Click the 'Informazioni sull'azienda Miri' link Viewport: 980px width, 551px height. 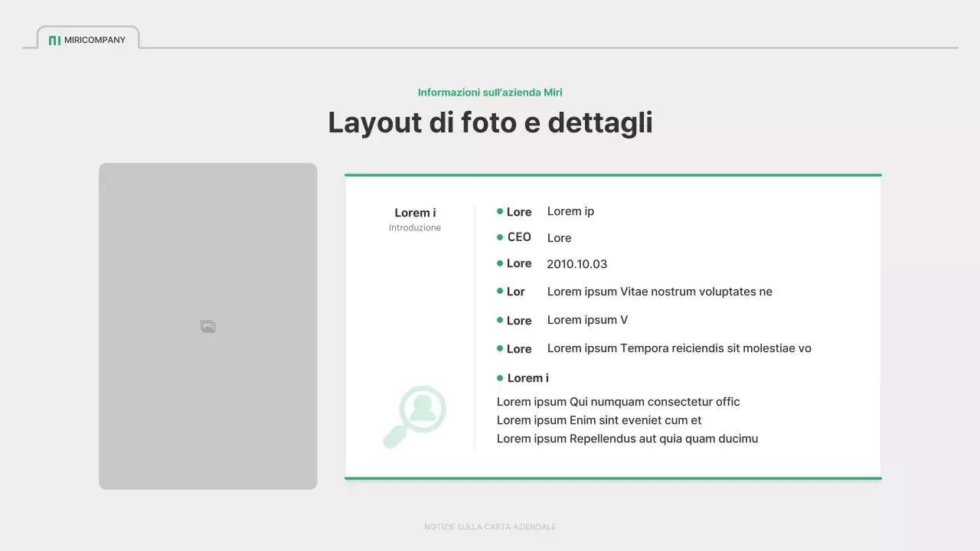click(490, 92)
